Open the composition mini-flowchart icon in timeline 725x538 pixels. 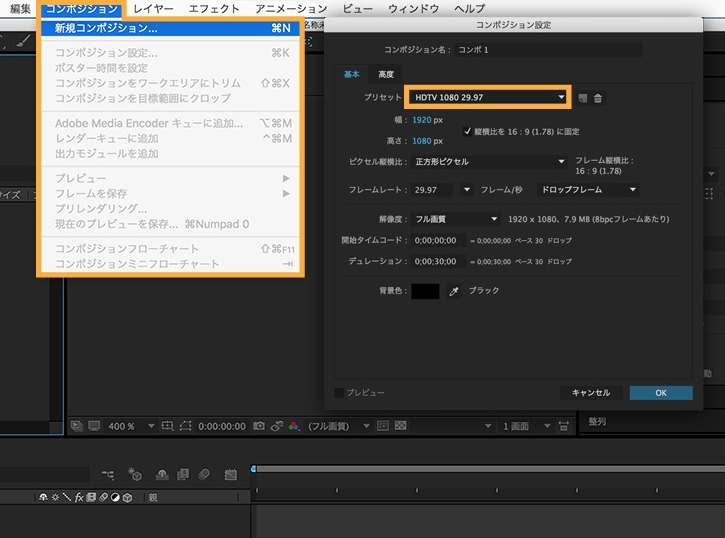[x=108, y=474]
